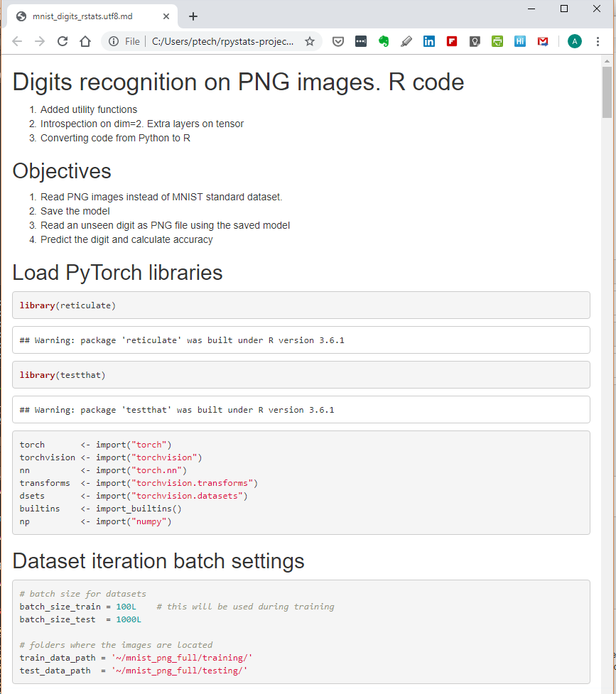Open the Gmail checker extension
The height and width of the screenshot is (694, 616).
[543, 41]
